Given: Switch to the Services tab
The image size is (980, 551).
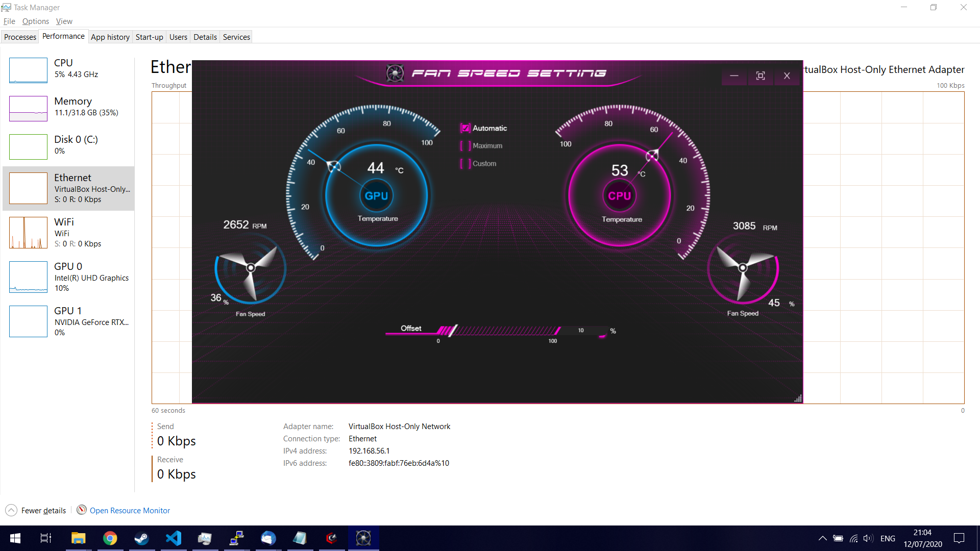Looking at the screenshot, I should coord(236,37).
